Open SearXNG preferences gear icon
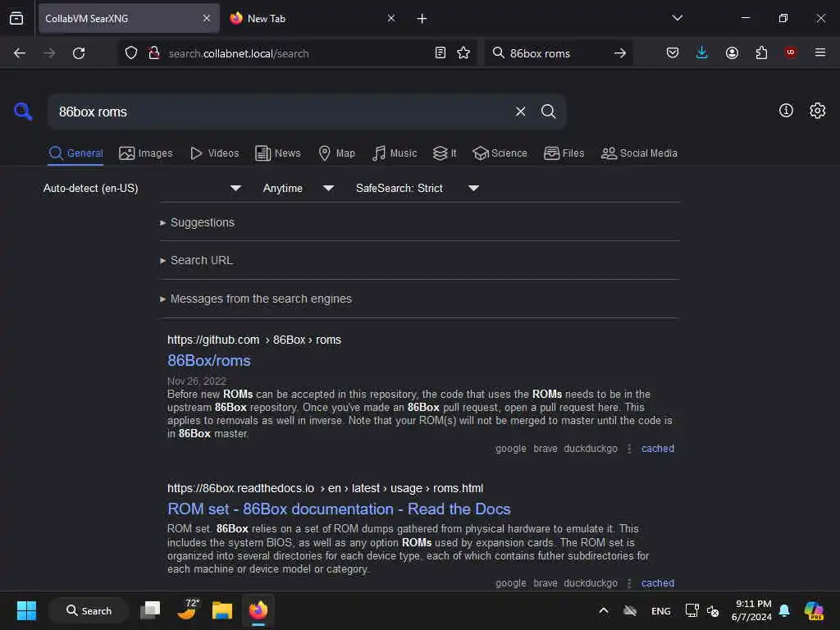Viewport: 840px width, 630px height. tap(817, 111)
